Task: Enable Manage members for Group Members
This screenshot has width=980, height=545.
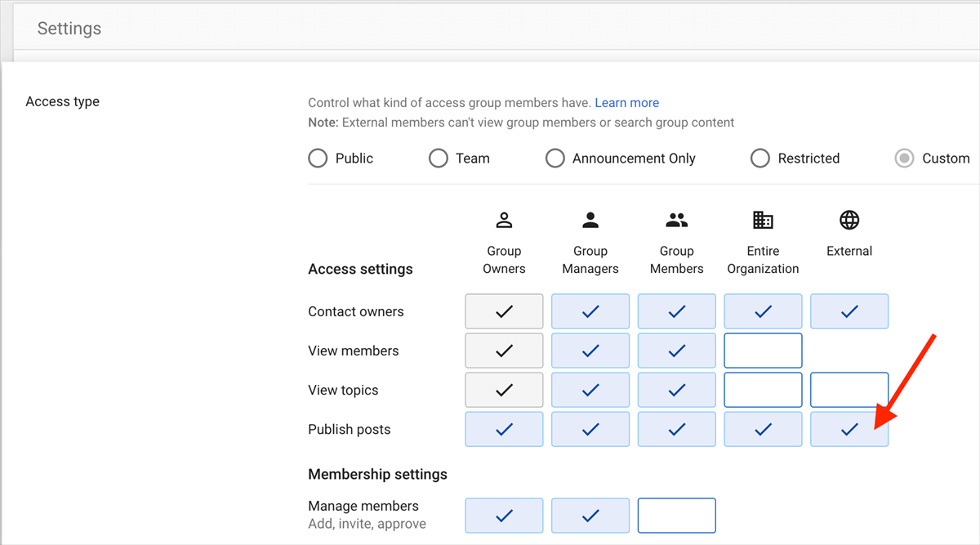Action: point(676,516)
